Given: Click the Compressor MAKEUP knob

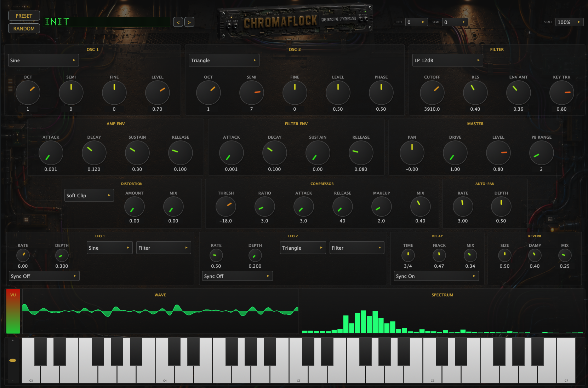Looking at the screenshot, I should (x=382, y=207).
